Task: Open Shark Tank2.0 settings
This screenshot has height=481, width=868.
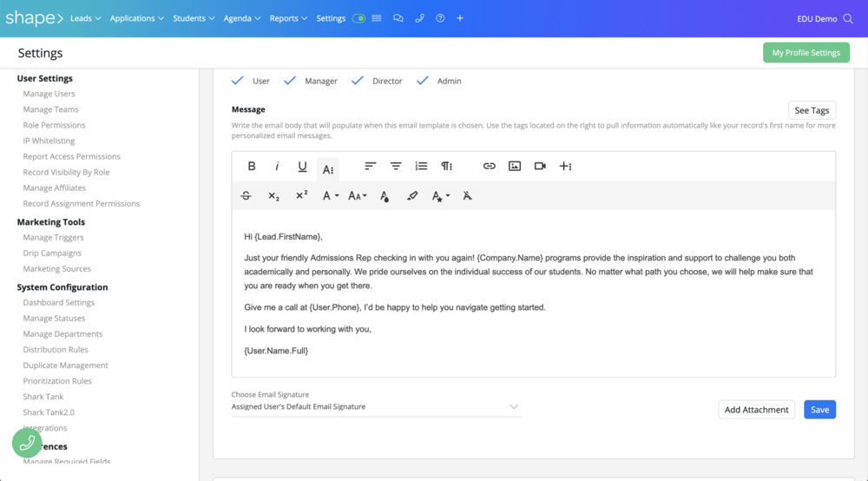Action: coord(49,412)
